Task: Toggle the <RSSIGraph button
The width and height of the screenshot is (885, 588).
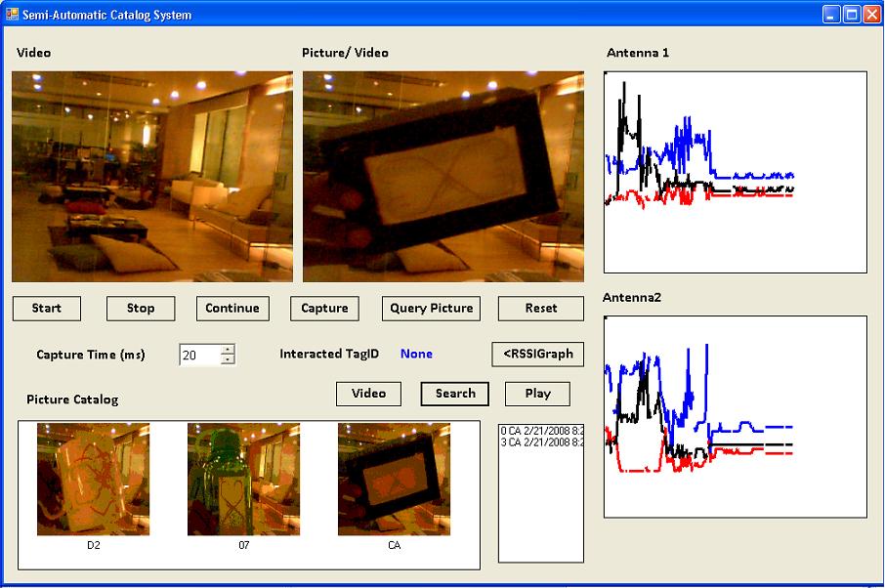Action: click(537, 354)
